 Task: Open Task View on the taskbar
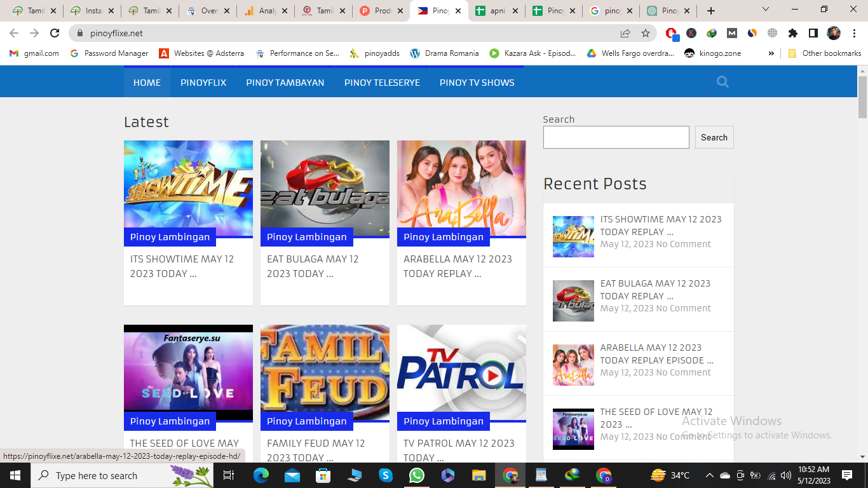pyautogui.click(x=229, y=475)
